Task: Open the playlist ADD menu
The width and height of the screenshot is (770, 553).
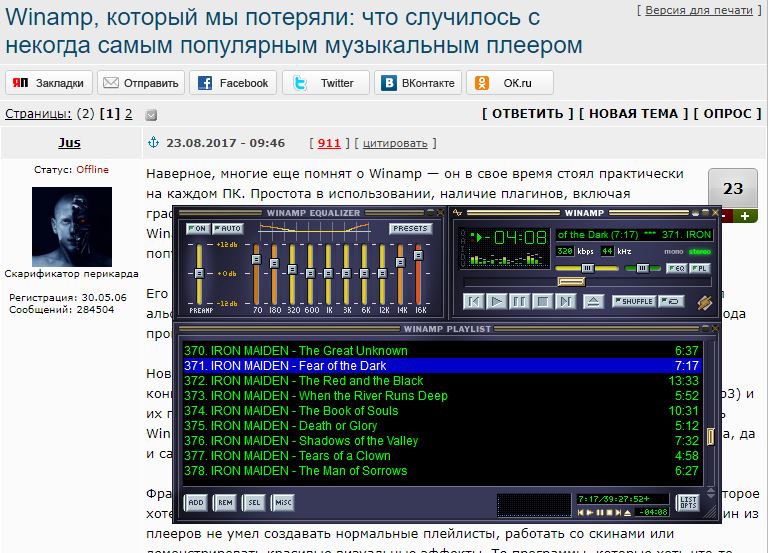Action: point(195,502)
